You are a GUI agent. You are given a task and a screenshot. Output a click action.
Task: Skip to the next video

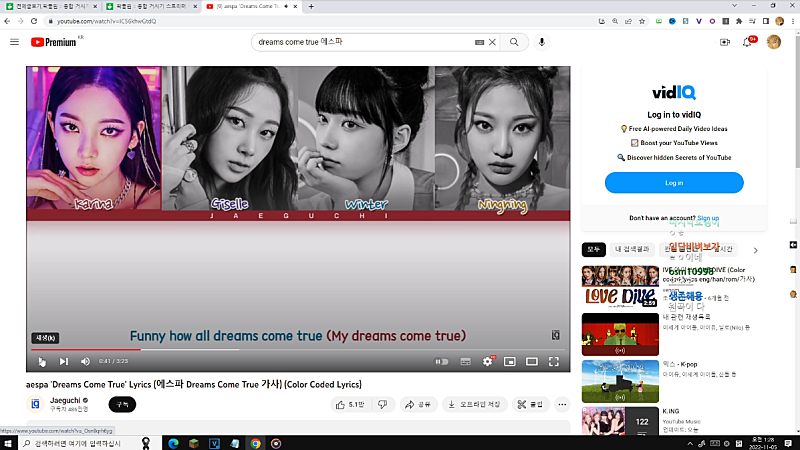pyautogui.click(x=64, y=361)
